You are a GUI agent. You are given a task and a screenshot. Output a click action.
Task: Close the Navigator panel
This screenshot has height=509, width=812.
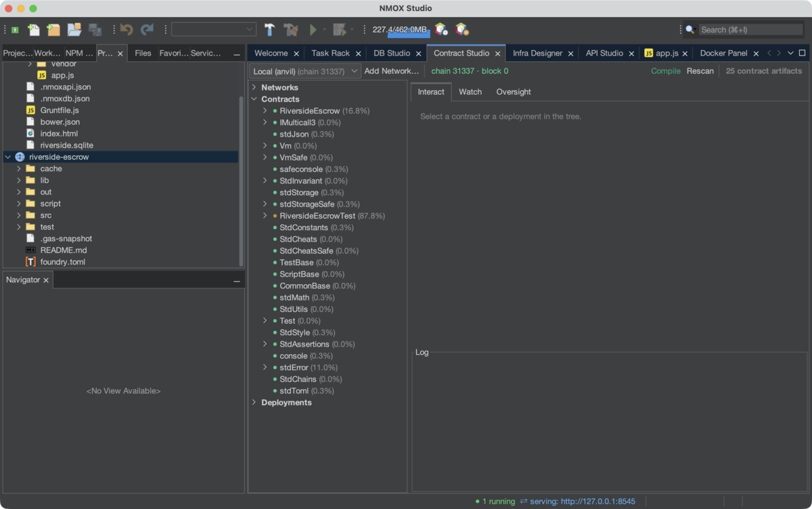coord(46,280)
